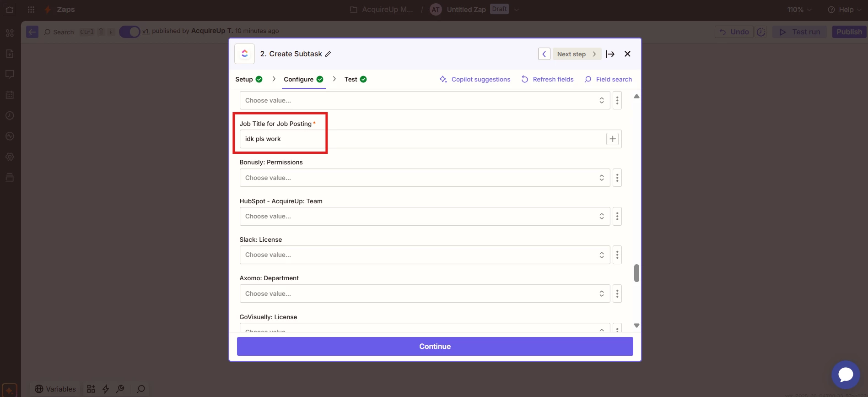Open the Variables panel button

(x=55, y=389)
